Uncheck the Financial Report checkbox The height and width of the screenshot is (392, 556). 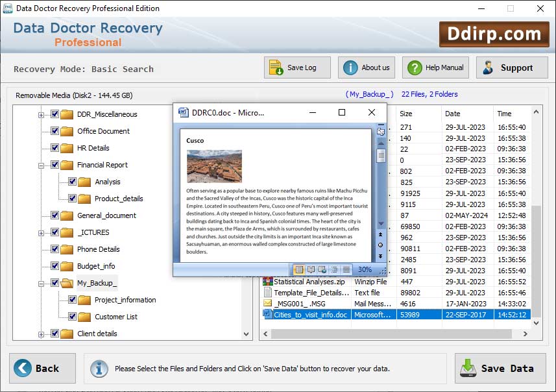(x=54, y=165)
